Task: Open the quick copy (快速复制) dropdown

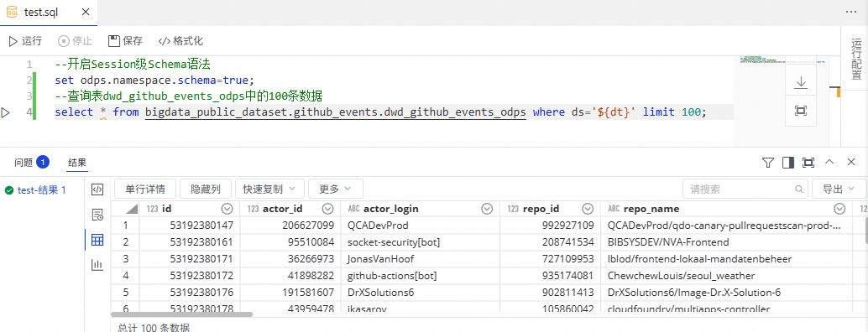Action: [269, 189]
